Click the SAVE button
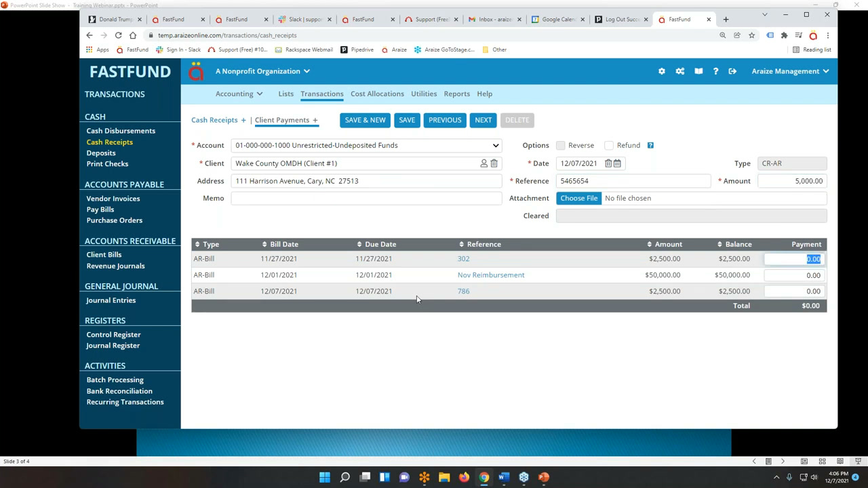The image size is (868, 488). [x=407, y=120]
